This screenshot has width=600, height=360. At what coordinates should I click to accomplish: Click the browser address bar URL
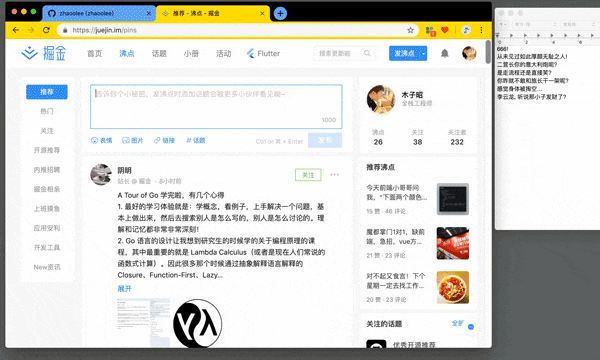(x=104, y=30)
